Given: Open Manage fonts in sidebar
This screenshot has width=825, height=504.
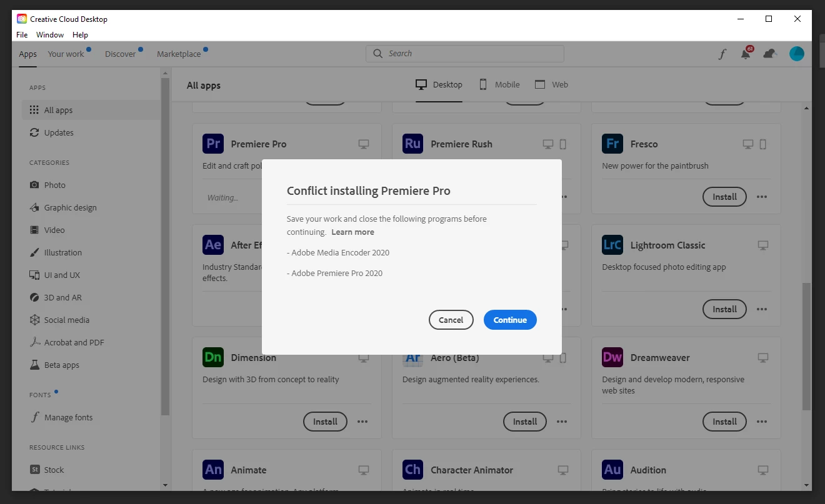Looking at the screenshot, I should coord(61,417).
